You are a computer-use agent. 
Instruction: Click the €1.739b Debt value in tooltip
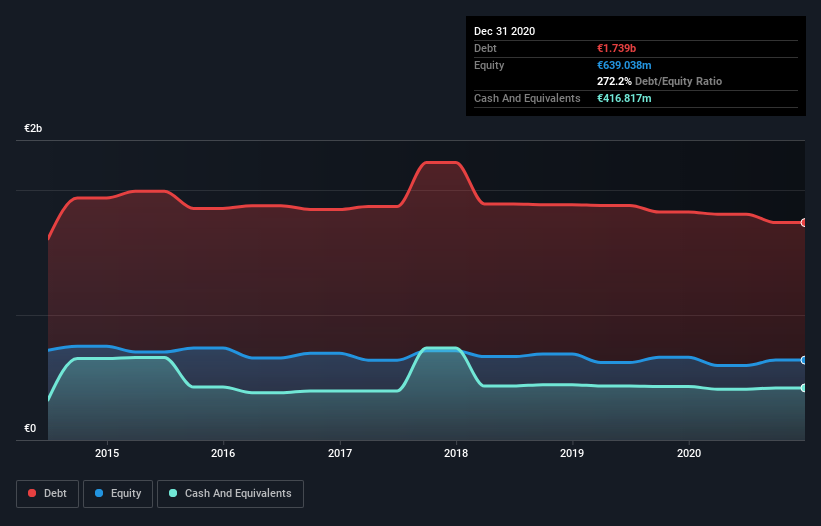[x=616, y=49]
